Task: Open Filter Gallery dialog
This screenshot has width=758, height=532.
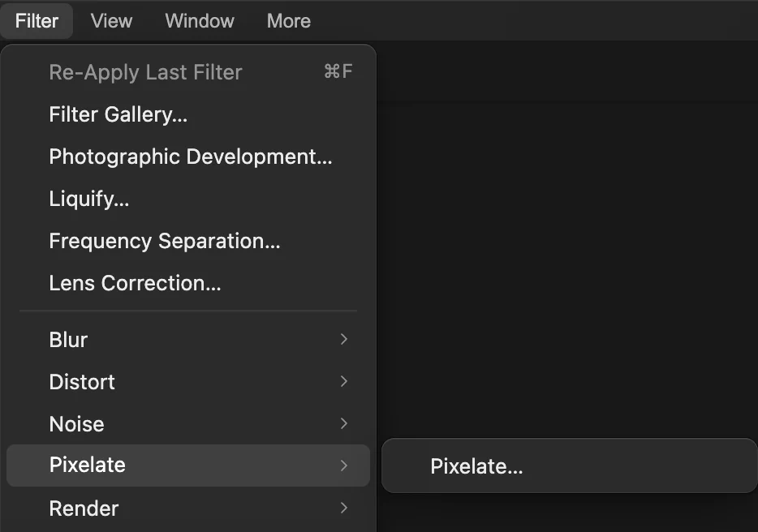Action: coord(188,114)
